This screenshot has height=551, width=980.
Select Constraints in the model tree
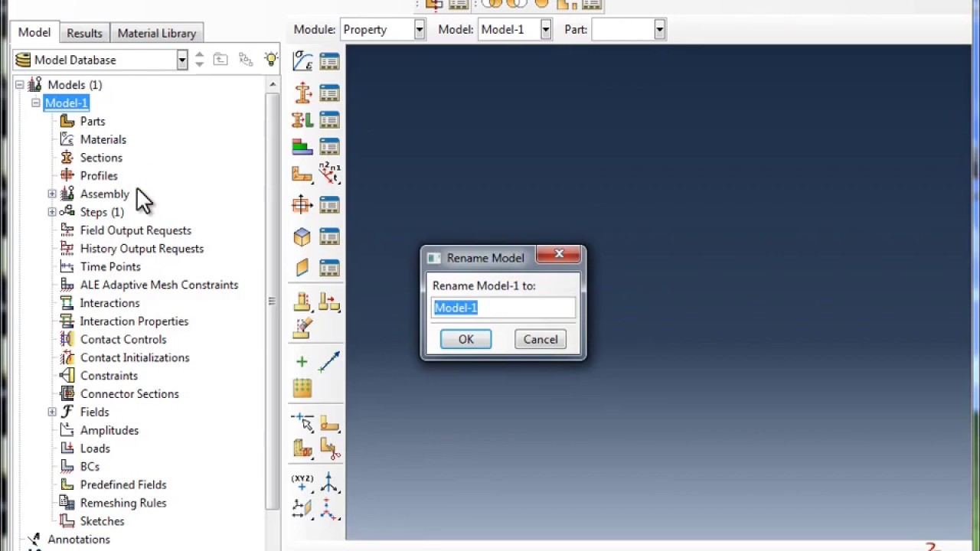[109, 376]
